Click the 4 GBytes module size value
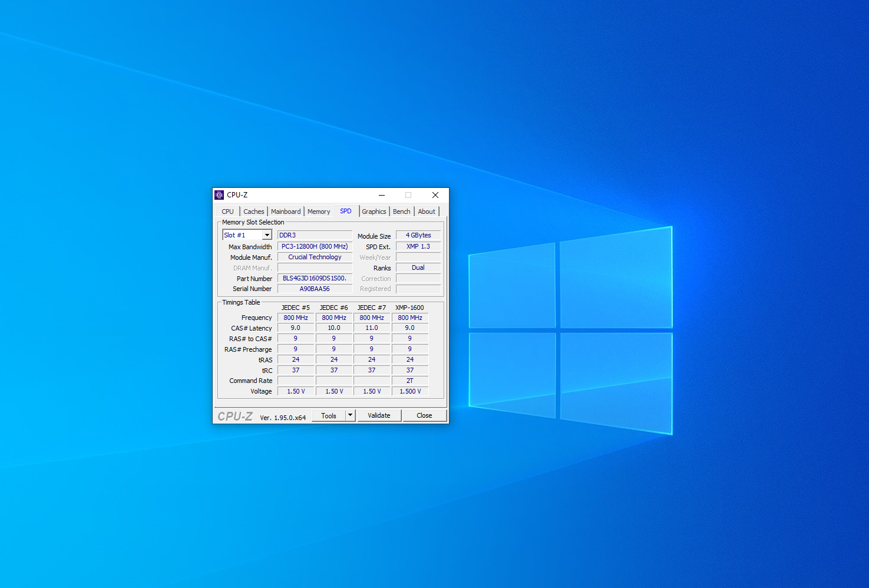 click(418, 235)
